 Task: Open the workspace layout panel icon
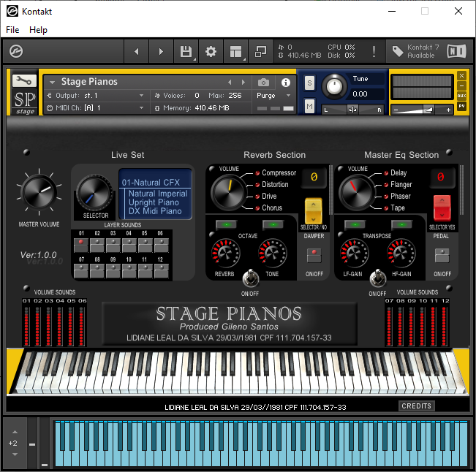[235, 52]
